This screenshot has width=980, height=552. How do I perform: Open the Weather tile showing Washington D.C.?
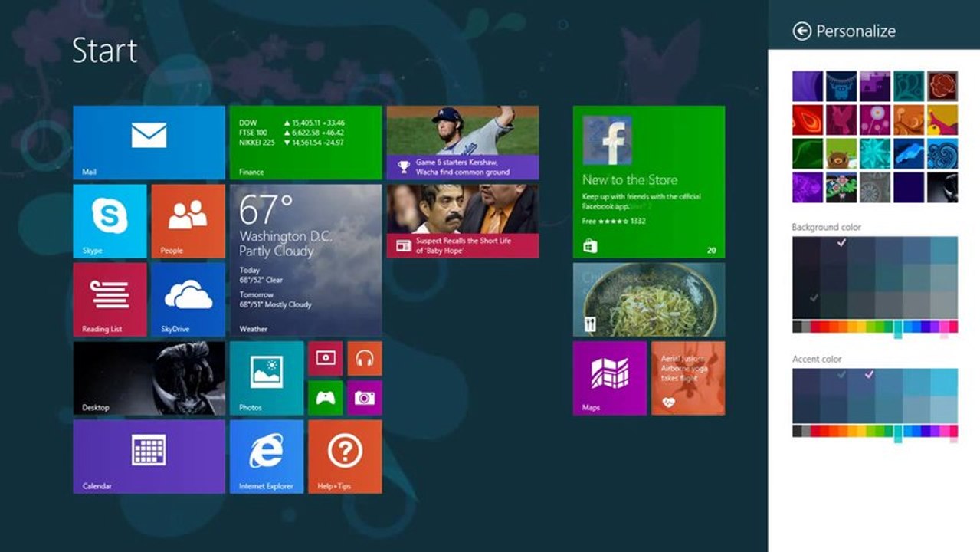(306, 260)
